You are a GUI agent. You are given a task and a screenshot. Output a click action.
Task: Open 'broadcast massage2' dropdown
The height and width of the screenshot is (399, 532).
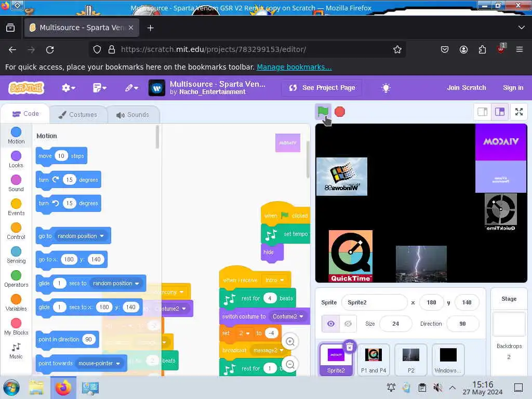(x=281, y=350)
